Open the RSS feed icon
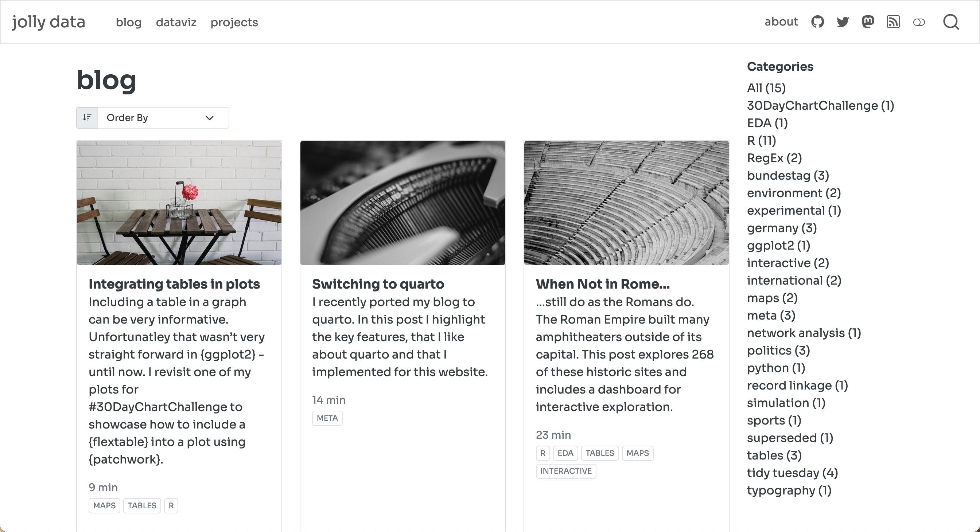The width and height of the screenshot is (980, 532). [x=893, y=22]
